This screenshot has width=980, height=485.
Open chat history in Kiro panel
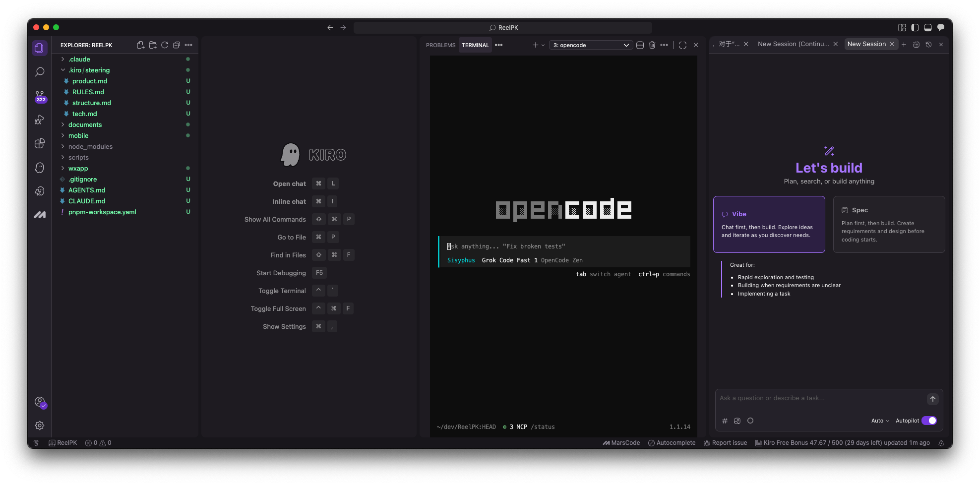(x=928, y=45)
